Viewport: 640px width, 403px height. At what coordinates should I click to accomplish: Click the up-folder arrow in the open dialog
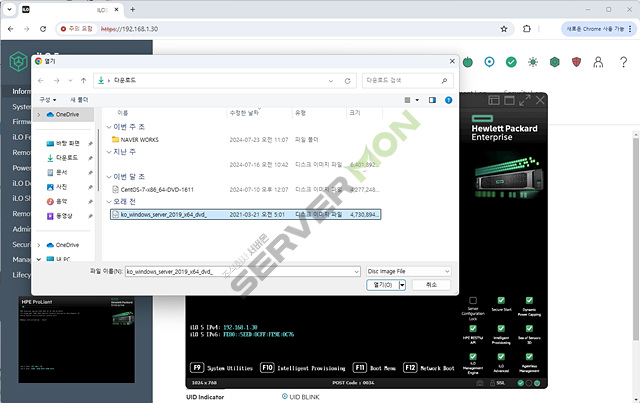(x=83, y=80)
